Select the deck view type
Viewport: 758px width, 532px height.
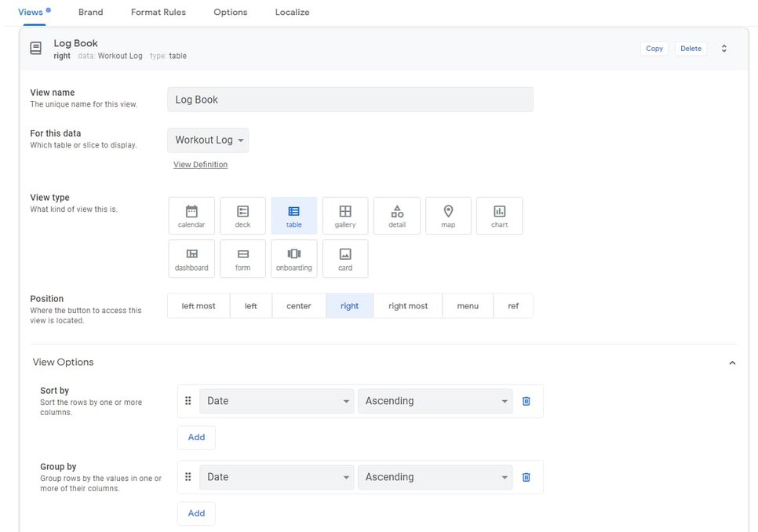(242, 215)
